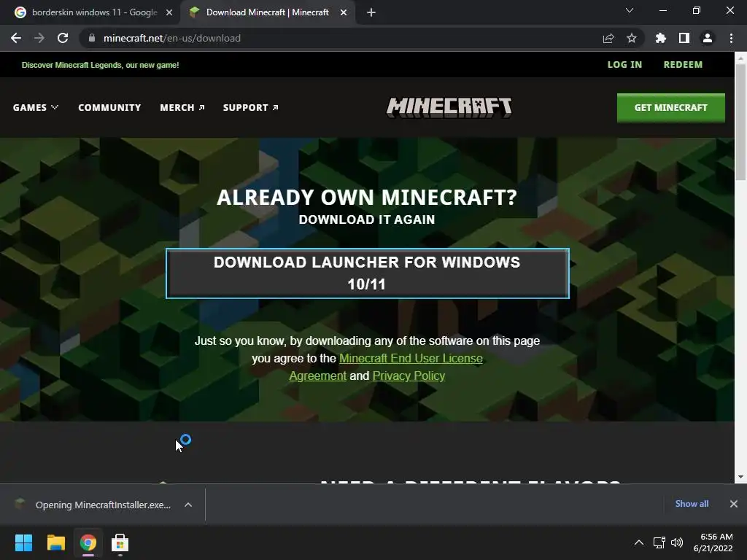Click the Chrome taskbar icon
Screen dimensions: 747x560
pos(88,542)
